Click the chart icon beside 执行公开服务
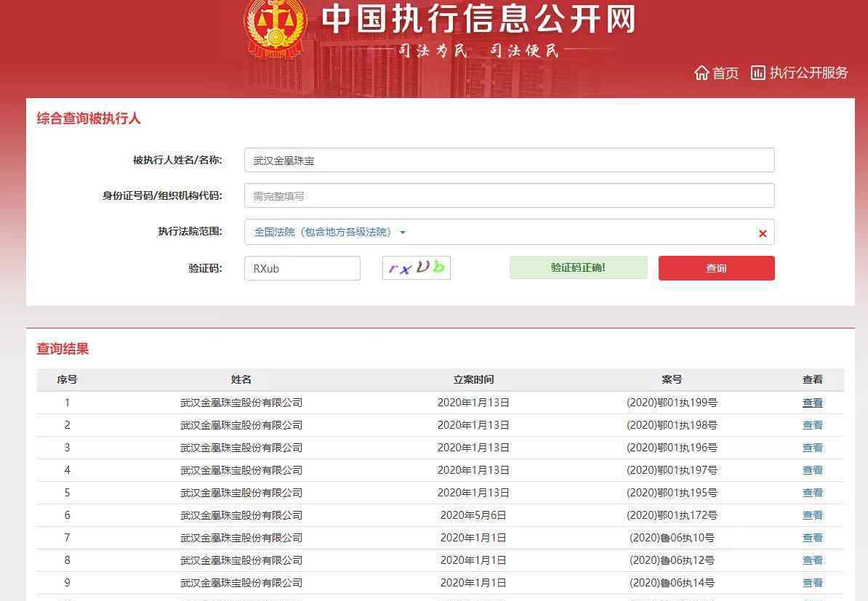Screen dimensions: 868x601 click(x=758, y=73)
